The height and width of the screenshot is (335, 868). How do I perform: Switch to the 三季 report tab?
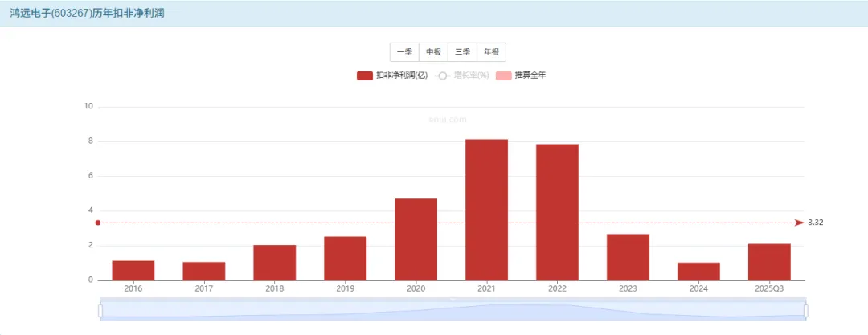pyautogui.click(x=462, y=52)
